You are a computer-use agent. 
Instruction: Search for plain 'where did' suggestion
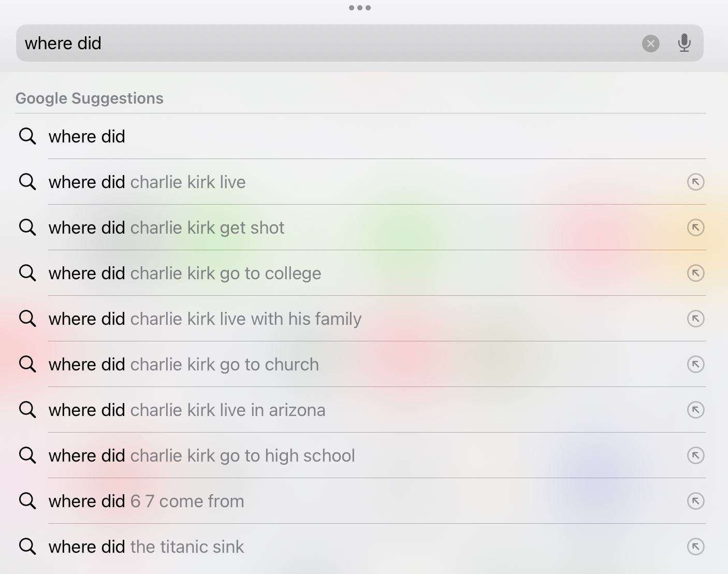tap(360, 136)
